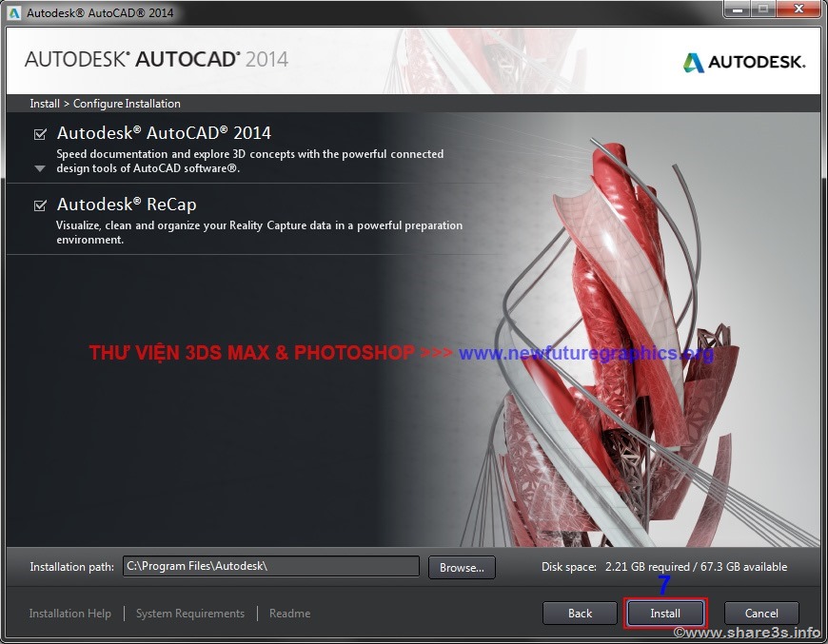Click the AUTODESK AUTOCAD 2014 header title
Viewport: 828px width, 644px height.
tap(156, 59)
